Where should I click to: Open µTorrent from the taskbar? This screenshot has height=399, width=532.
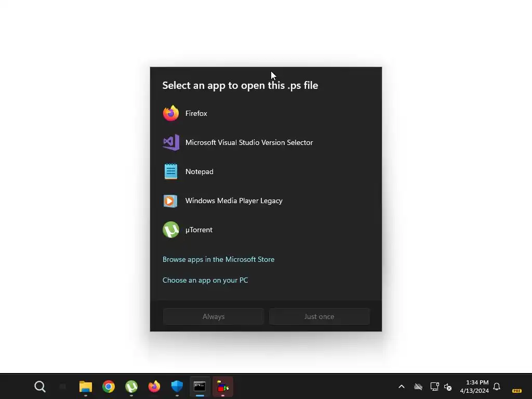click(x=131, y=387)
